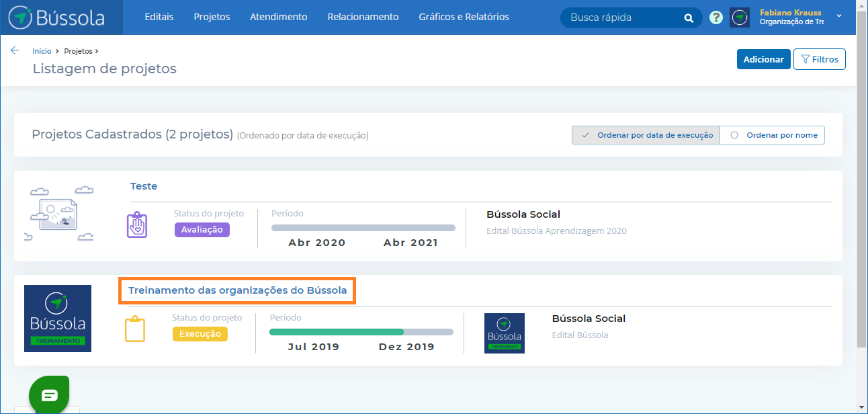Select Ordenar por nome option

(773, 135)
